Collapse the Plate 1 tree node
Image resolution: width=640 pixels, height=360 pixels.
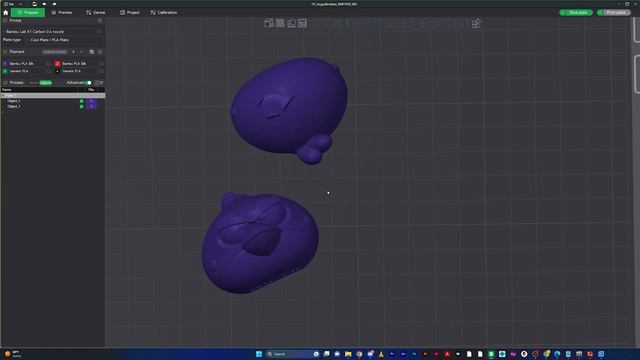point(3,96)
